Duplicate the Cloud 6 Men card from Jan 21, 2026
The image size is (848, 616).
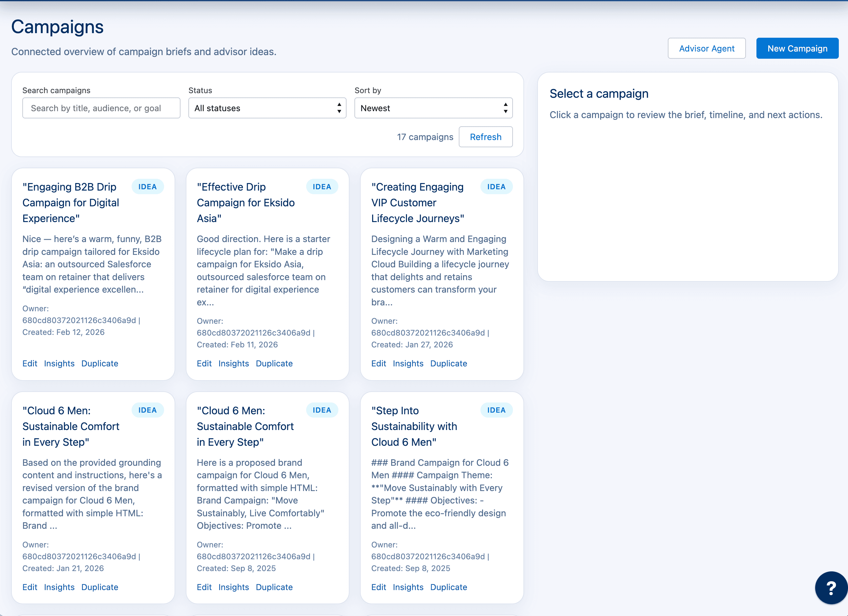[100, 587]
